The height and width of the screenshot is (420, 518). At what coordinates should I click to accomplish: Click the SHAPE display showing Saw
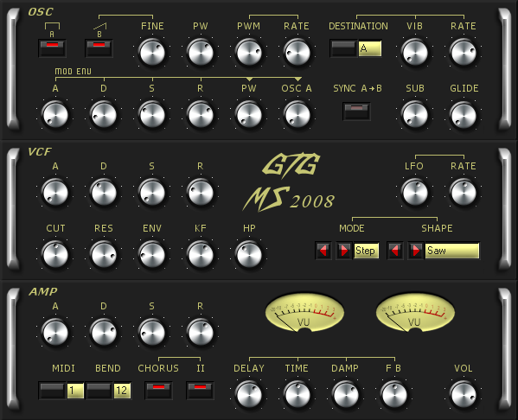coord(452,251)
